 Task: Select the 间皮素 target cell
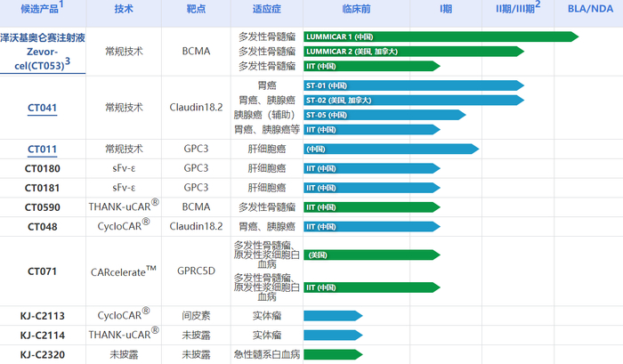tap(196, 316)
